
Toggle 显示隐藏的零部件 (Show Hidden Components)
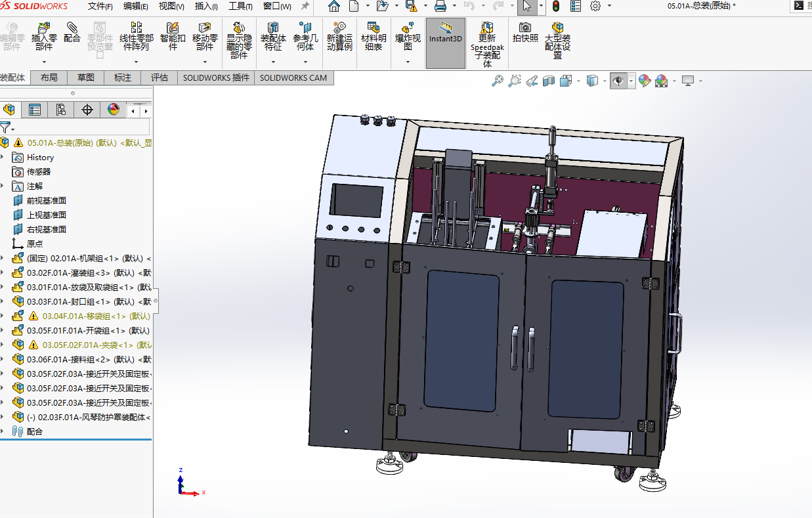pyautogui.click(x=239, y=39)
